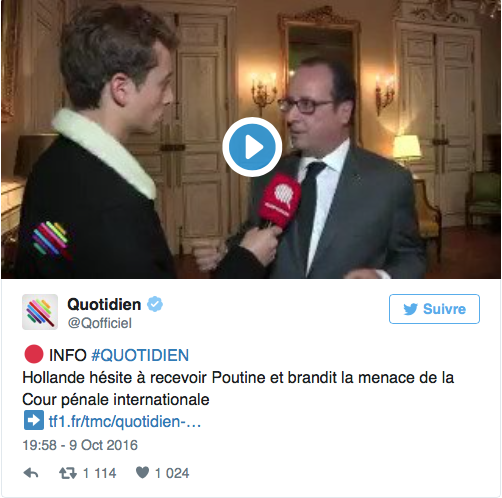502x498 pixels.
Task: Click the Quotidien profile avatar logo
Action: pos(40,312)
